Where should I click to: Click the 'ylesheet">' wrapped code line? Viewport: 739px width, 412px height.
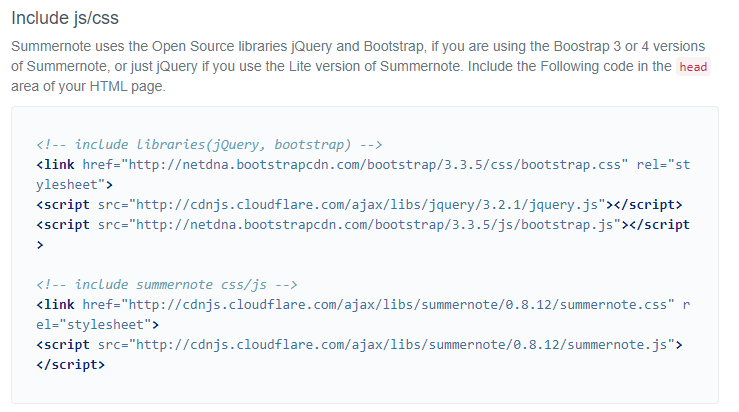(x=74, y=185)
